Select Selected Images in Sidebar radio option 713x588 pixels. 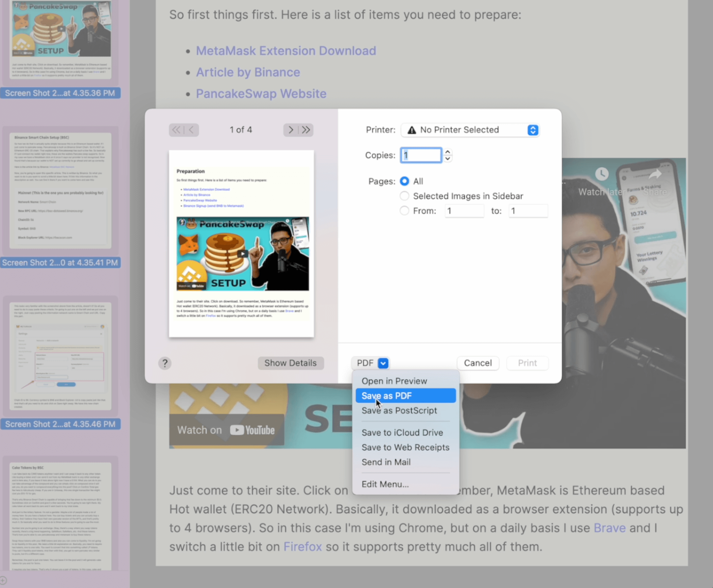click(x=404, y=196)
